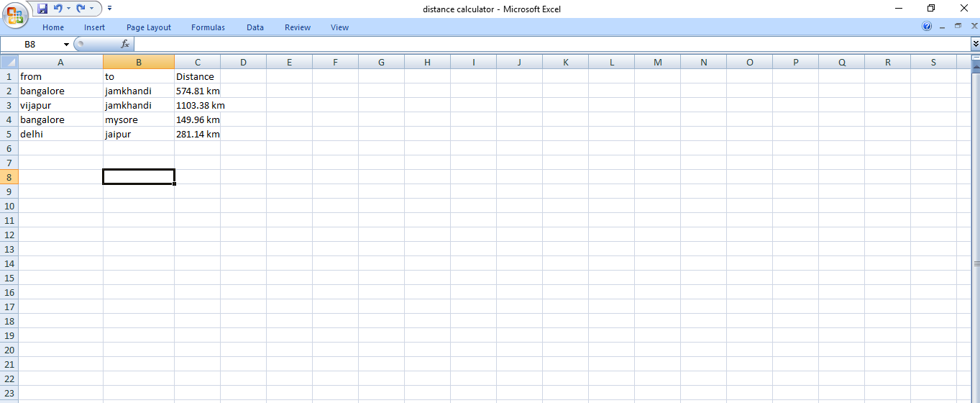Select the '574.81 km' cell
This screenshot has height=403, width=980.
tap(198, 91)
